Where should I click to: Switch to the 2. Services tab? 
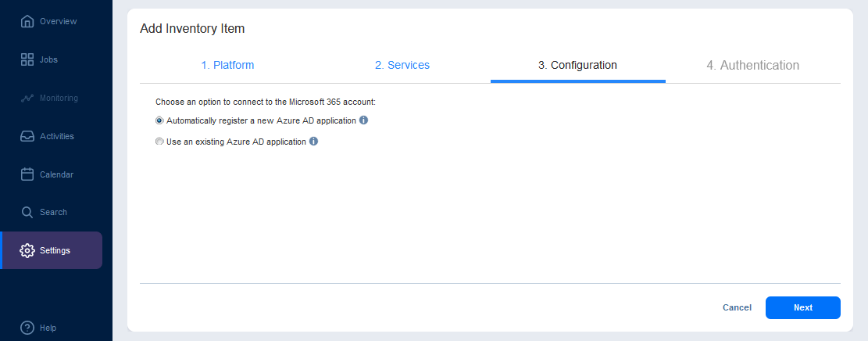point(402,66)
